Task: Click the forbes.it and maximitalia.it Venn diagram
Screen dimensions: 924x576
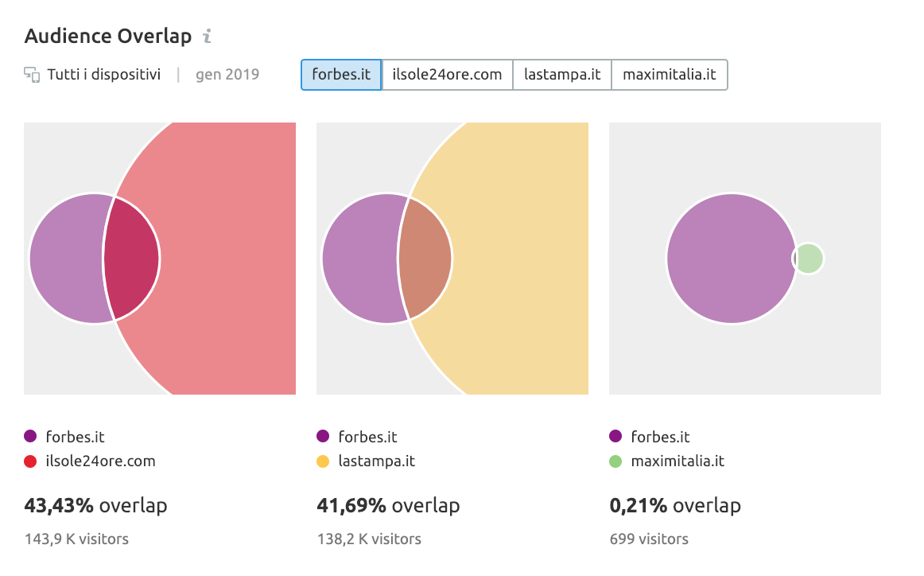Action: point(745,259)
